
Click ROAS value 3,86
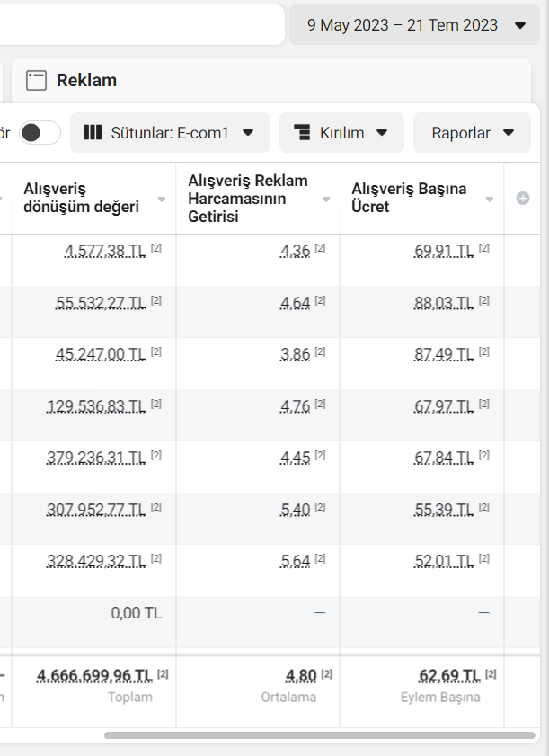pos(295,354)
